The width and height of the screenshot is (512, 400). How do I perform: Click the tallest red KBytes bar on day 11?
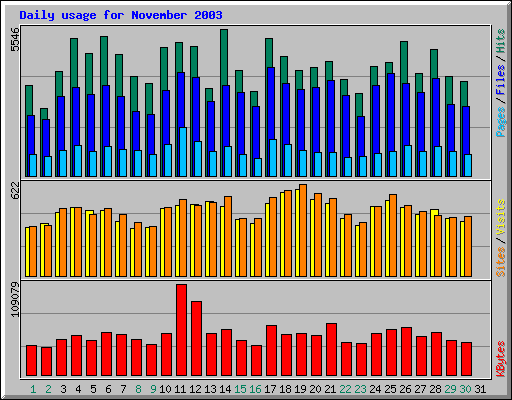(182, 330)
